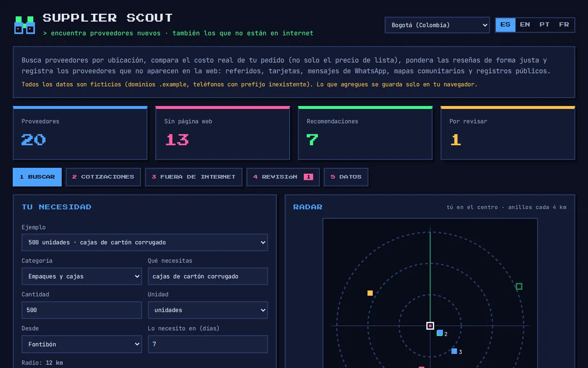Screen dimensions: 588x368
Task: Open the Ejemplo example dropdown
Action: coord(145,242)
